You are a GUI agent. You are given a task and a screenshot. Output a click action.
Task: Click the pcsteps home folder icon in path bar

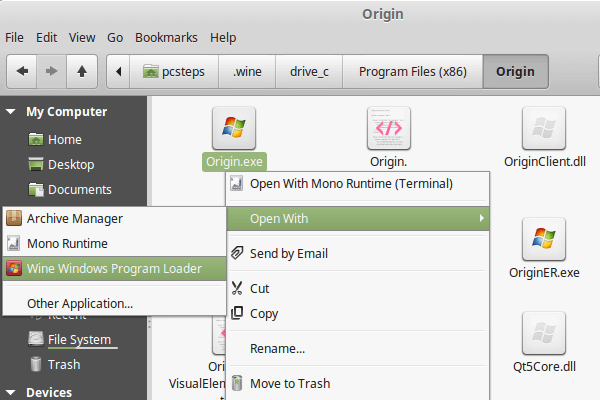click(150, 71)
